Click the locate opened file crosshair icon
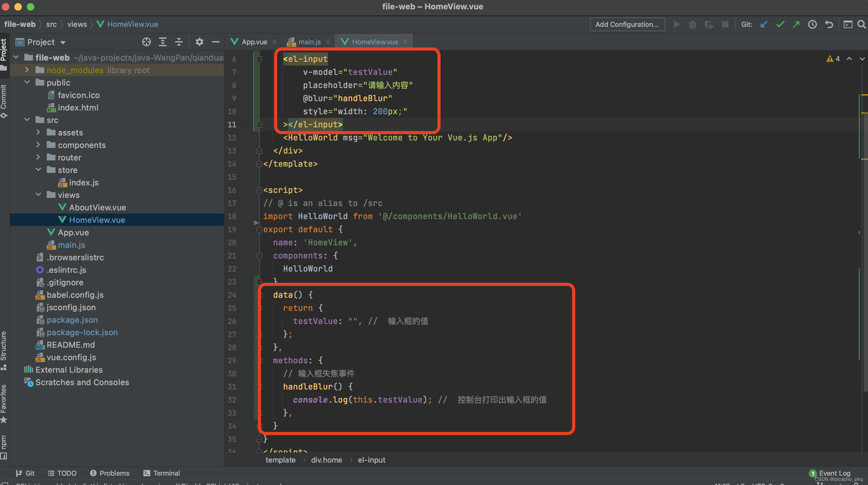 (146, 42)
